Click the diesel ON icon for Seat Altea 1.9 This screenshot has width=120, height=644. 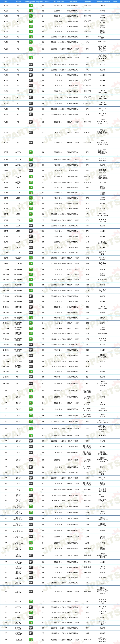31,171
